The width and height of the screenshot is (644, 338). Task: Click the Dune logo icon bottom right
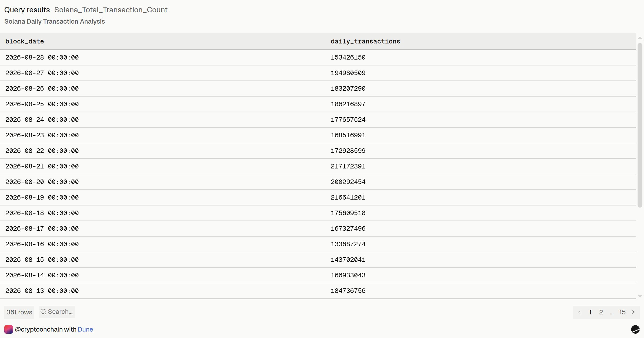click(635, 329)
